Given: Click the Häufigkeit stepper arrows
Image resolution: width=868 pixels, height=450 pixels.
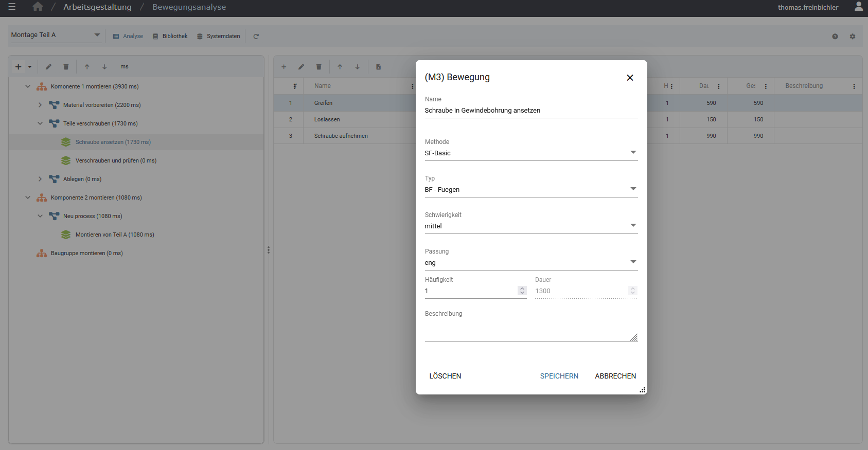Looking at the screenshot, I should click(x=522, y=291).
